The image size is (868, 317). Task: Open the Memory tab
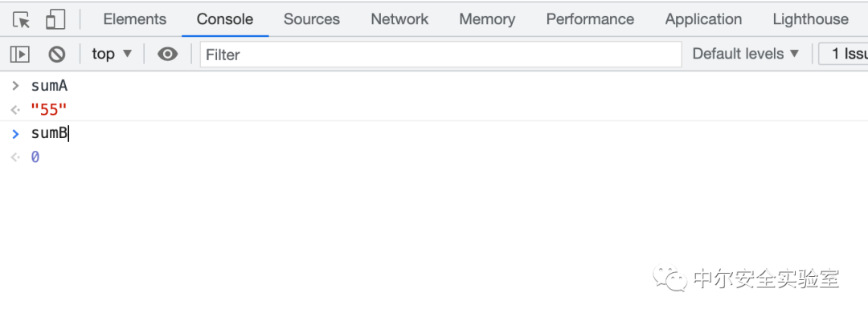click(x=487, y=19)
